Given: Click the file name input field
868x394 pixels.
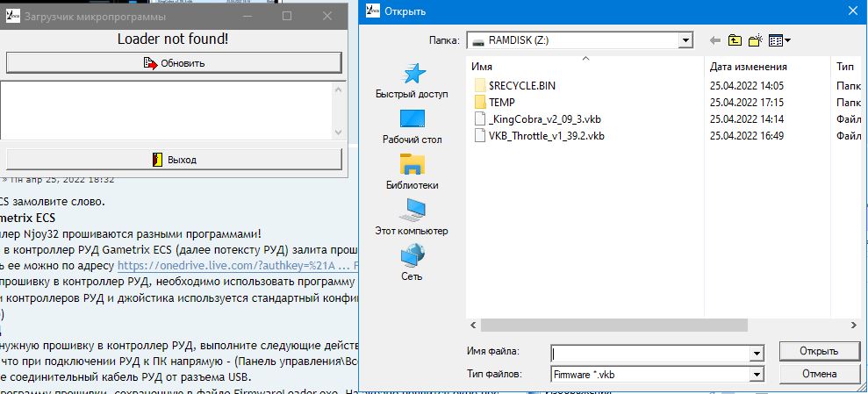Looking at the screenshot, I should coord(649,353).
